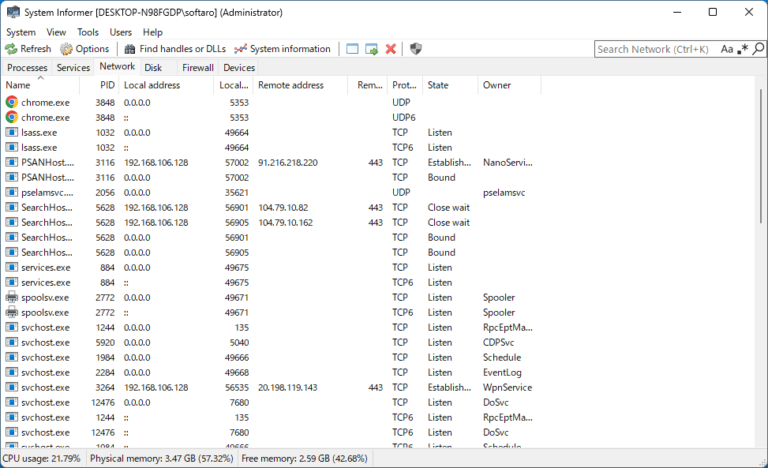The width and height of the screenshot is (768, 468).
Task: Sort by the PID column header
Action: (99, 85)
